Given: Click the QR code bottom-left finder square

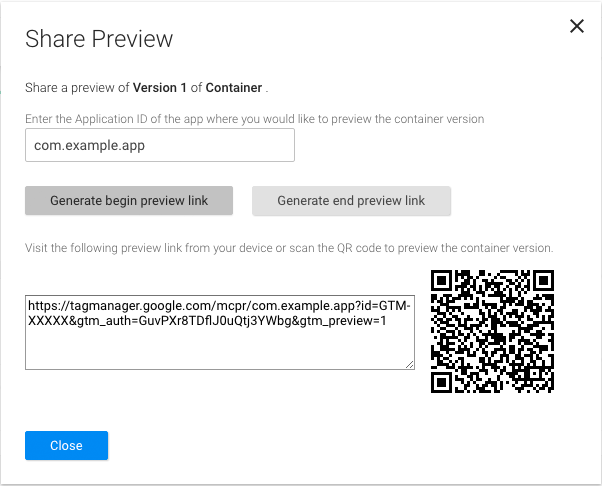Looking at the screenshot, I should tap(442, 382).
